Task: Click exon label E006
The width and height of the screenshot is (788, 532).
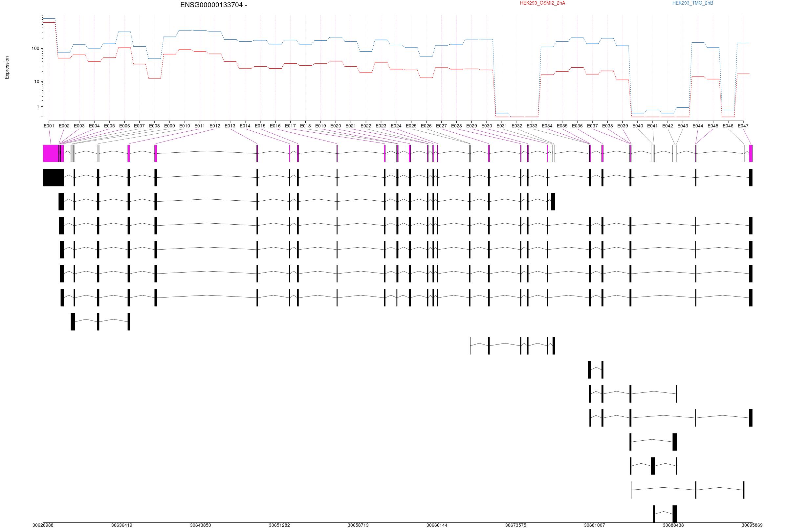Action: (124, 126)
